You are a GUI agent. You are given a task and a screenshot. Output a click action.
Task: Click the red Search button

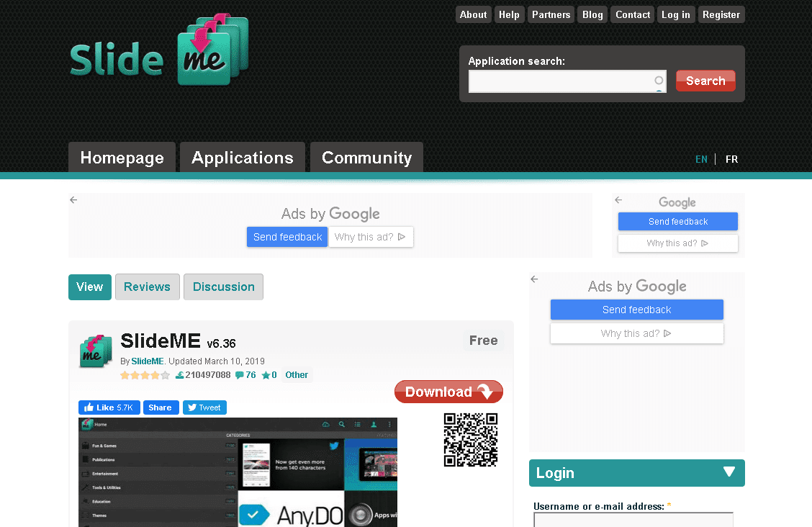pos(705,81)
